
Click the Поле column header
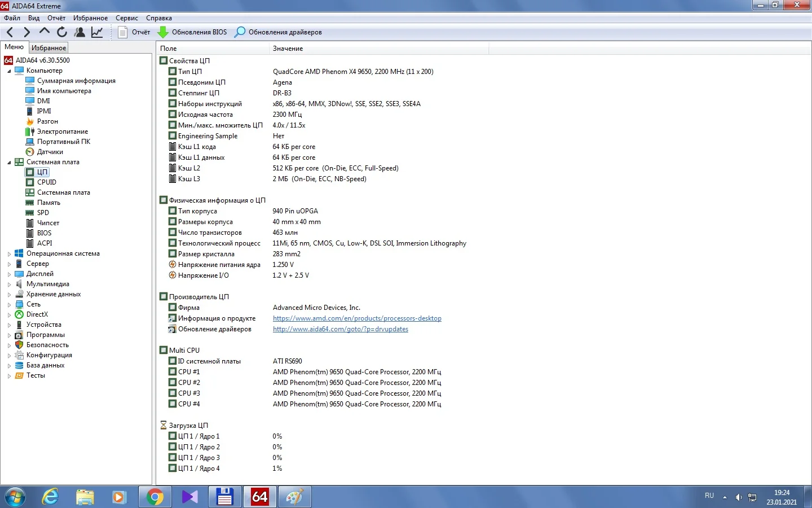click(213, 49)
